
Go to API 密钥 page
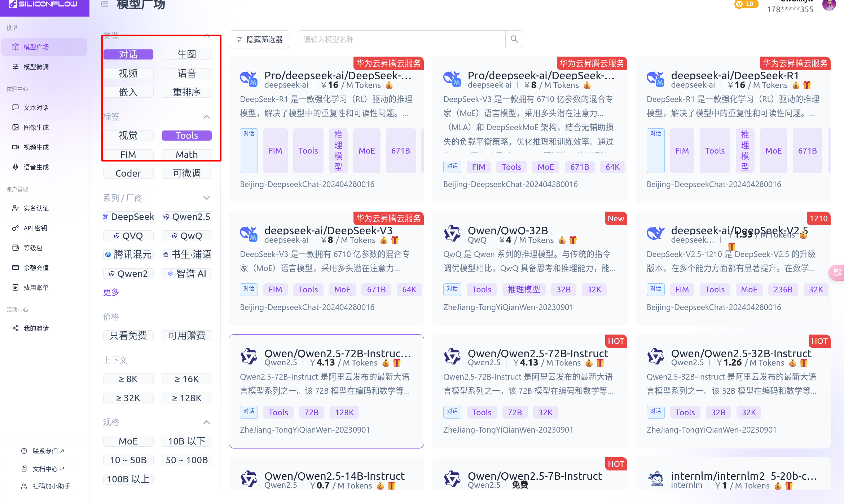[35, 228]
